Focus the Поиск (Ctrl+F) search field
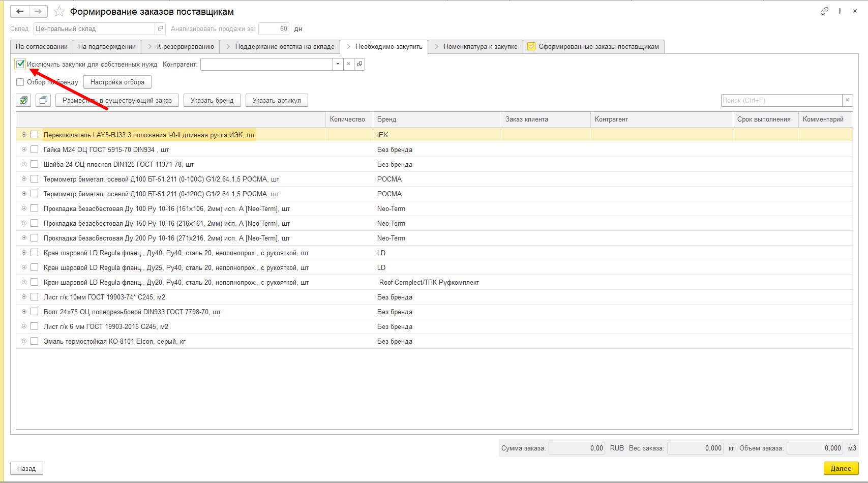The width and height of the screenshot is (868, 483). (x=782, y=100)
